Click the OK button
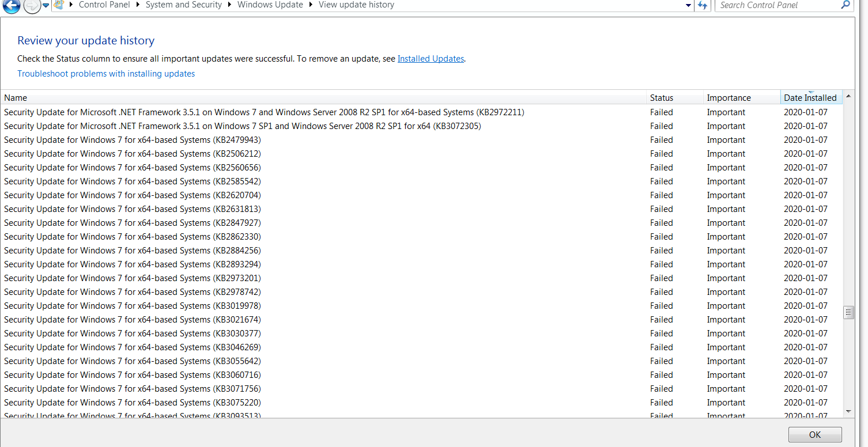 point(815,435)
